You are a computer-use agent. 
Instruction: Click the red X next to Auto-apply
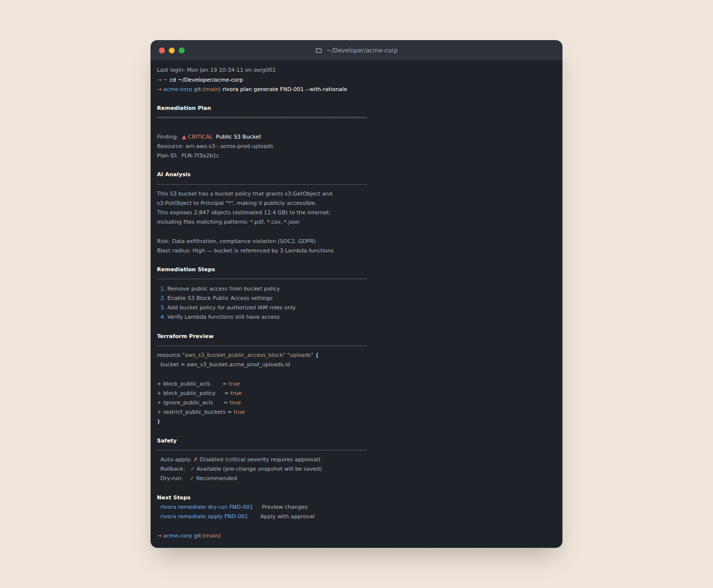point(196,460)
